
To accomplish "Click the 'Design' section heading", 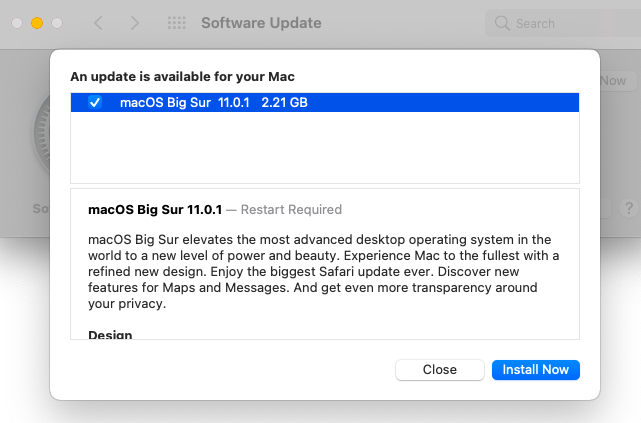I will 110,335.
